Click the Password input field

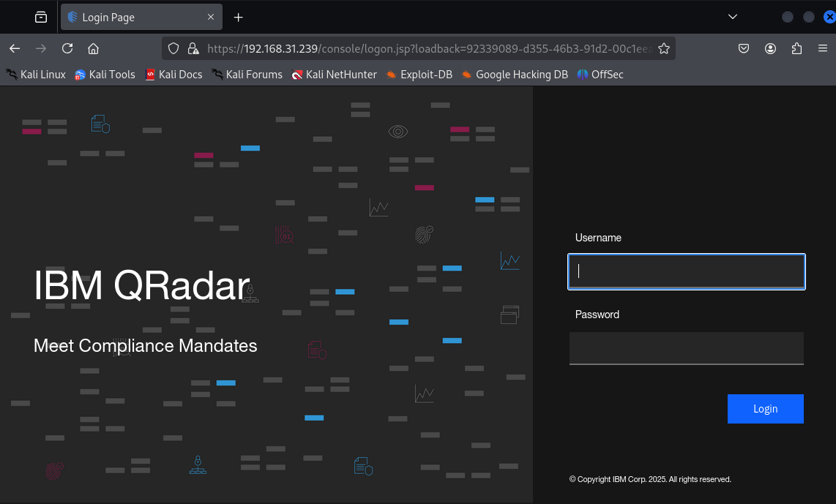686,348
